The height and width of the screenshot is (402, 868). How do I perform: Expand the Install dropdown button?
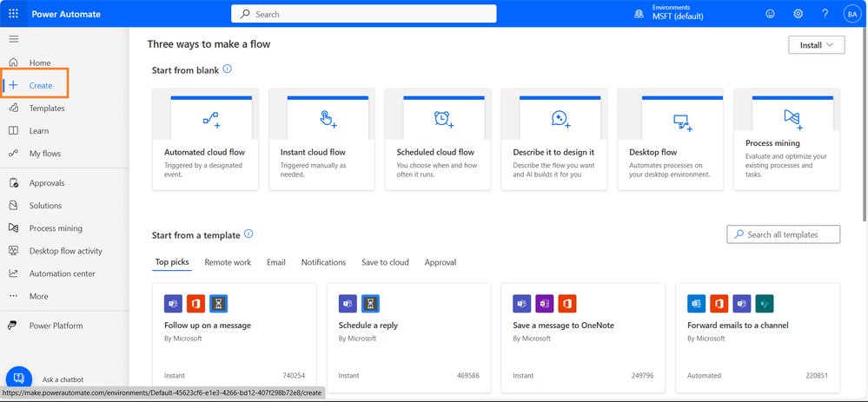[817, 45]
